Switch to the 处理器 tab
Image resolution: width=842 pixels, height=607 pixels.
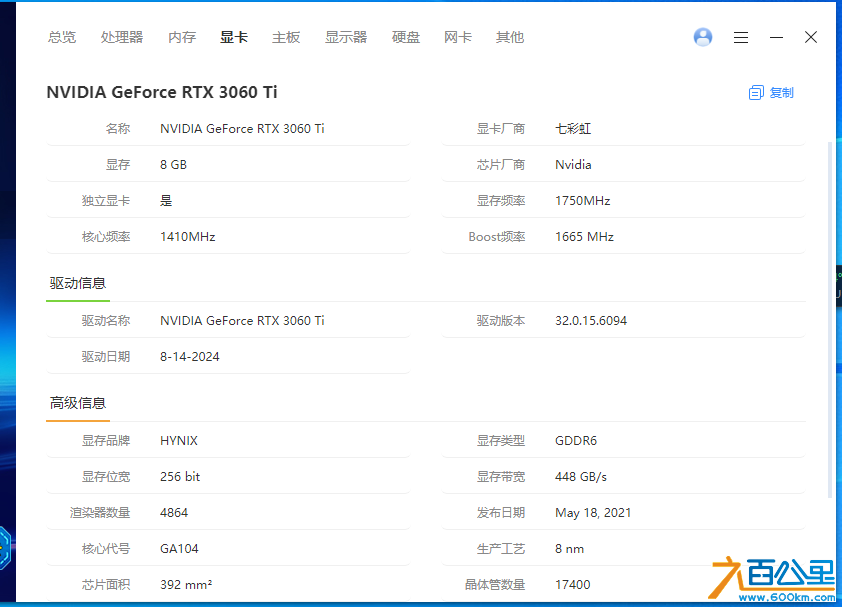[x=122, y=37]
